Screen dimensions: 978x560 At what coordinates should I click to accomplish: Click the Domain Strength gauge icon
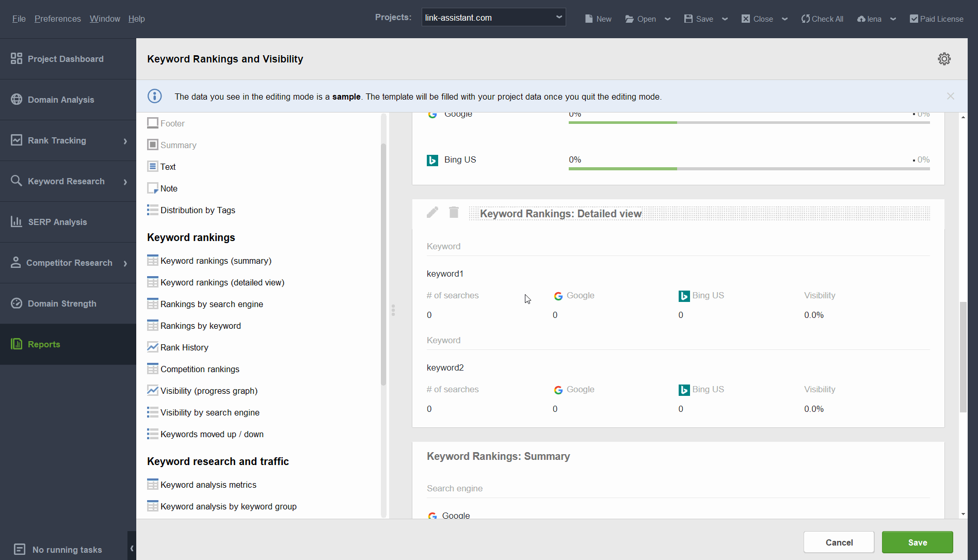click(17, 303)
